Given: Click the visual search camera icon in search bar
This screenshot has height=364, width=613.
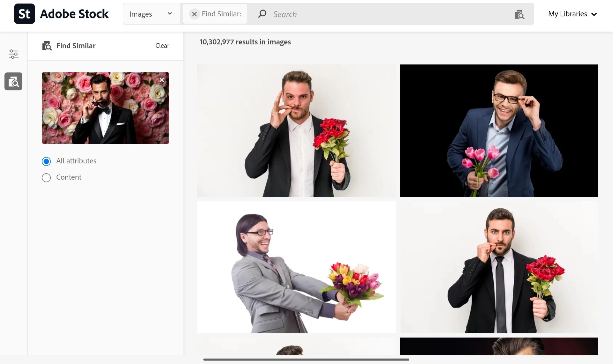Looking at the screenshot, I should coord(519,14).
